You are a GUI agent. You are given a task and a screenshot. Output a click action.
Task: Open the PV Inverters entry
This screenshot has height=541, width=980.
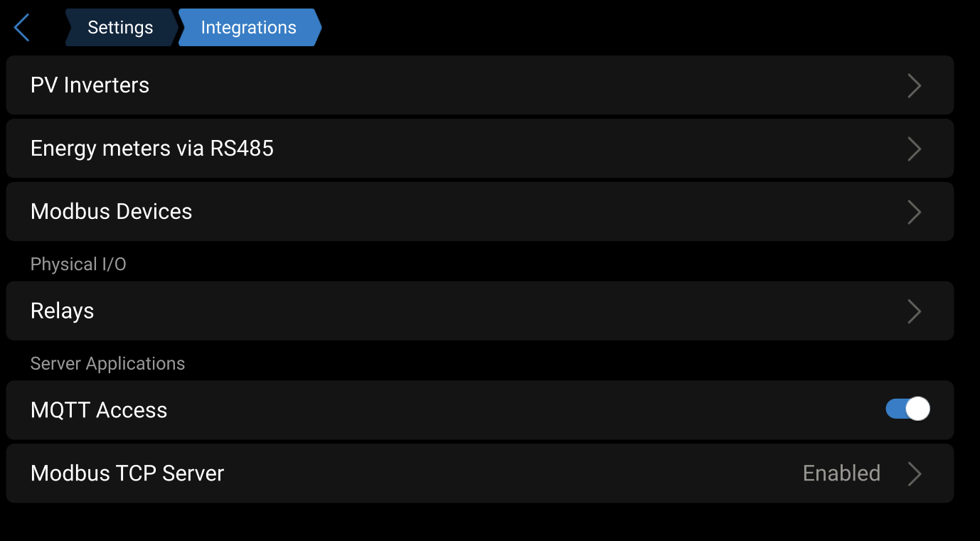90,85
